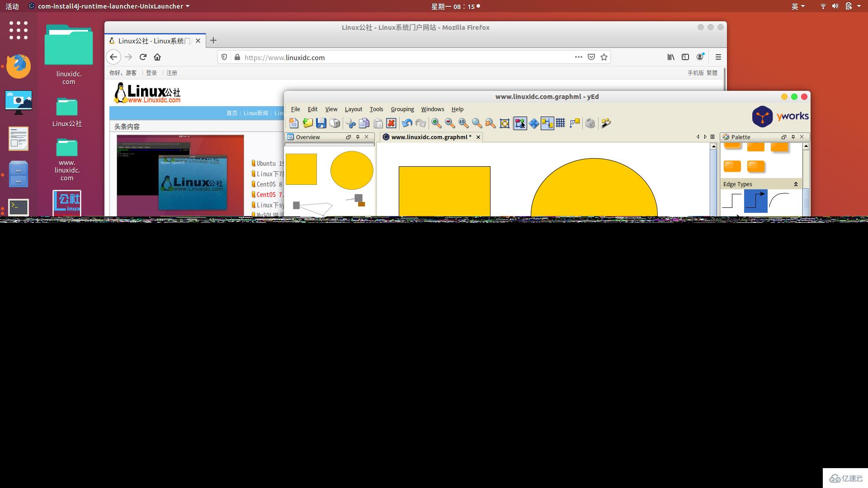This screenshot has height=488, width=868.
Task: Click the Grid toggle icon in yEd toolbar
Action: coord(560,123)
